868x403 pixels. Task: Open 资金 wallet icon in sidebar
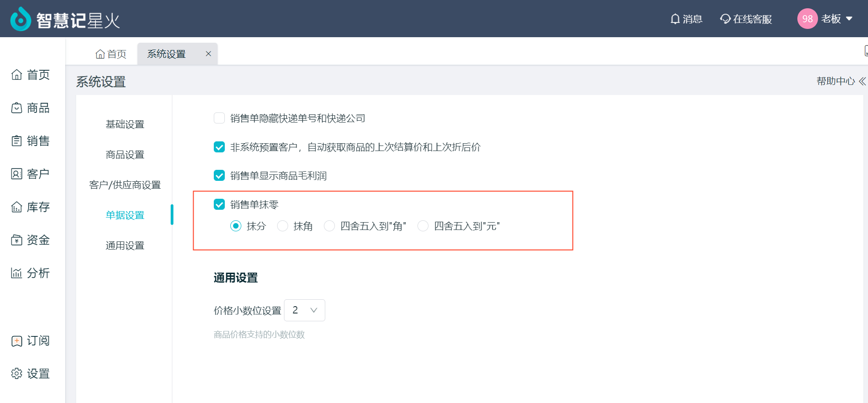17,240
